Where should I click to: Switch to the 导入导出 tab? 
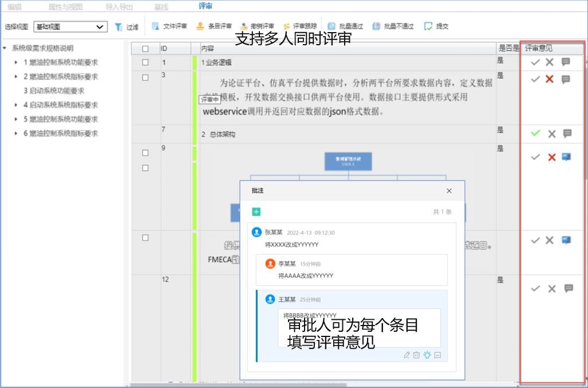tap(119, 6)
